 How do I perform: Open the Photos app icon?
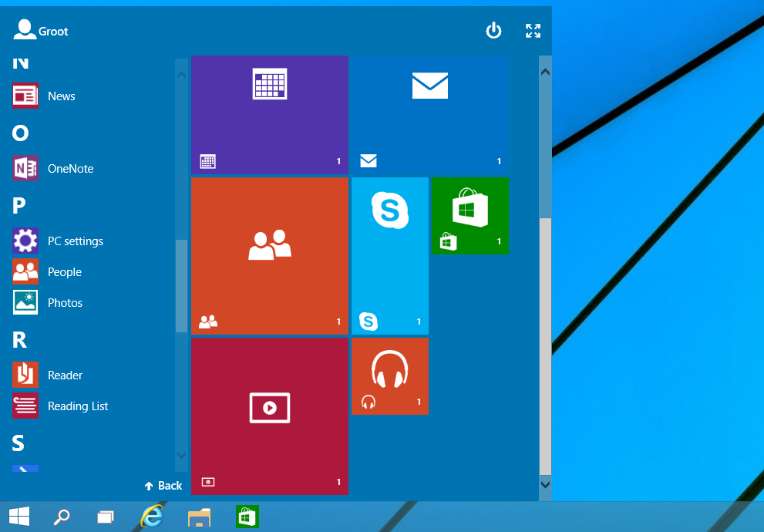(x=25, y=302)
